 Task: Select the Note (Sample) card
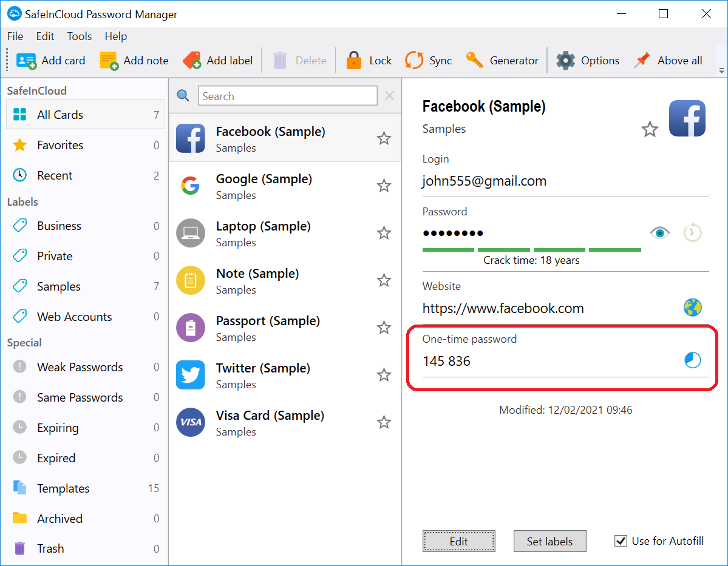[285, 281]
